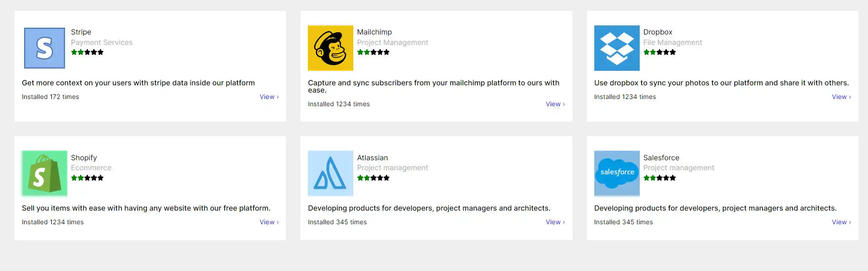868x271 pixels.
Task: Follow the View link on Salesforce card
Action: click(841, 222)
